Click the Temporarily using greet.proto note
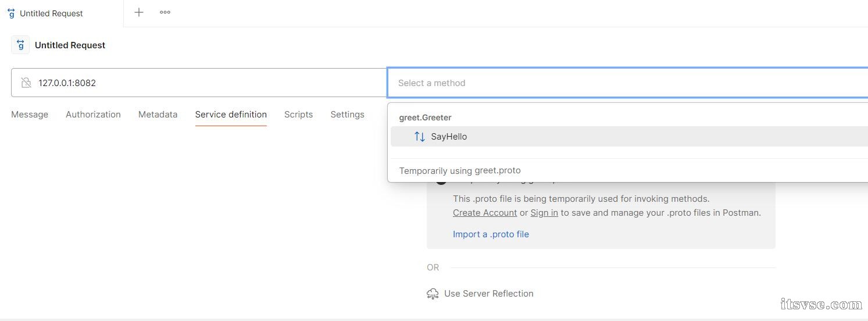 (x=460, y=170)
